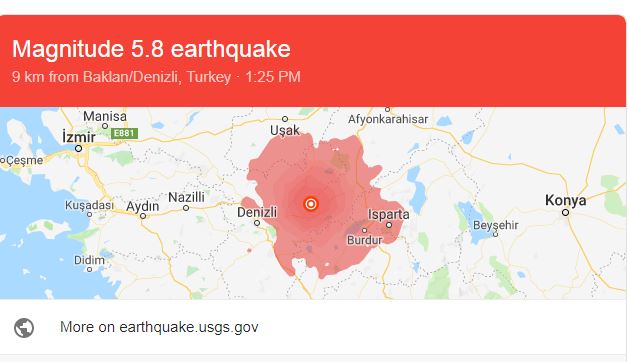Click the Uşak city marker
The width and height of the screenshot is (629, 362).
[285, 119]
